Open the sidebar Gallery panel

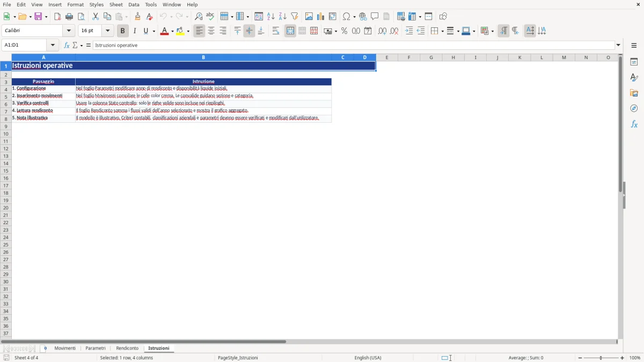pyautogui.click(x=634, y=93)
